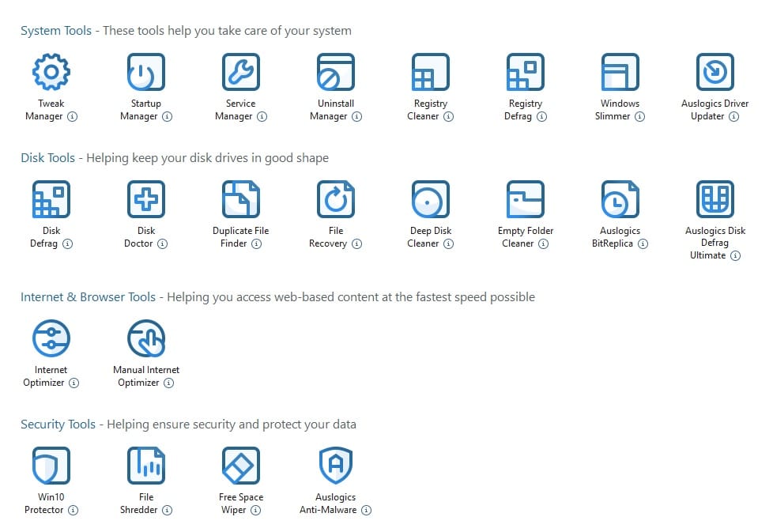
Task: Click the "Registry Cleaner" label text
Action: coord(427,110)
